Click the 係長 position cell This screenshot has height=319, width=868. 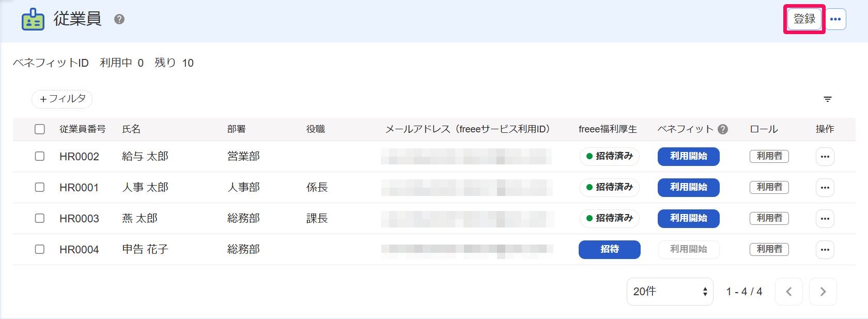(x=317, y=187)
